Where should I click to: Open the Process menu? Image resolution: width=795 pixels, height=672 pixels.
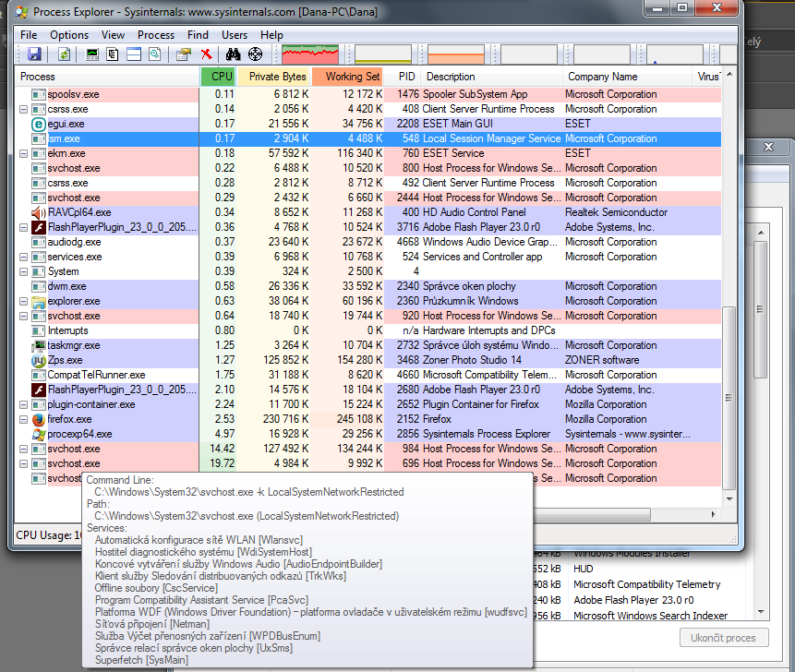156,35
